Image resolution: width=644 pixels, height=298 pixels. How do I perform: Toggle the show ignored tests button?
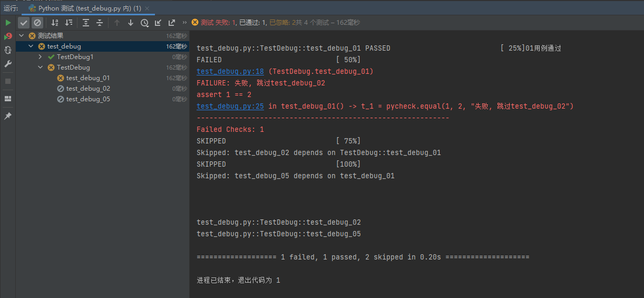(x=37, y=23)
